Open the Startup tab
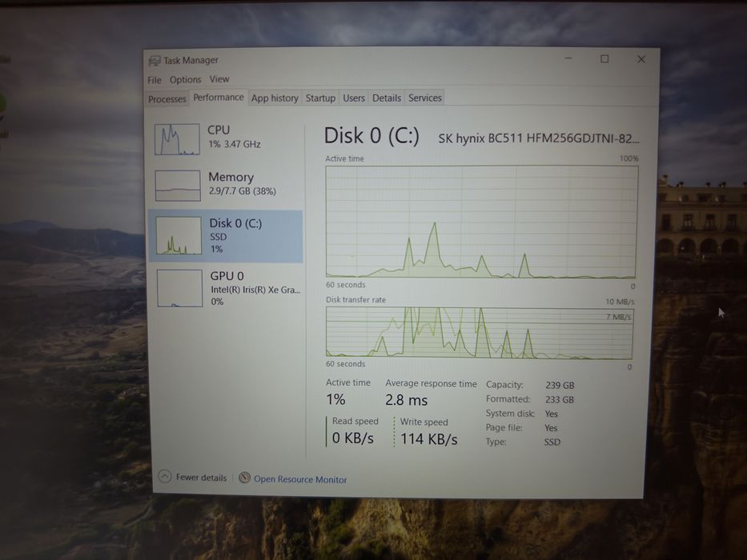 pyautogui.click(x=320, y=98)
